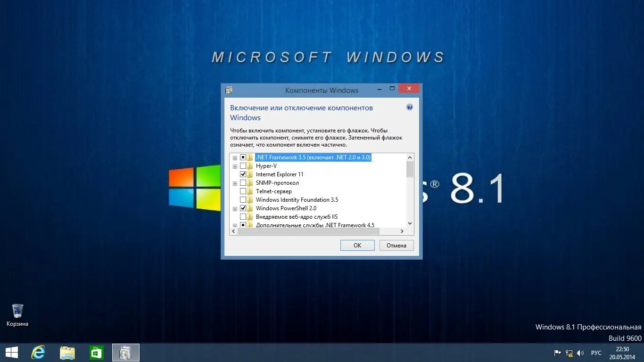The width and height of the screenshot is (644, 362).
Task: Click OK to apply component changes
Action: [x=357, y=245]
